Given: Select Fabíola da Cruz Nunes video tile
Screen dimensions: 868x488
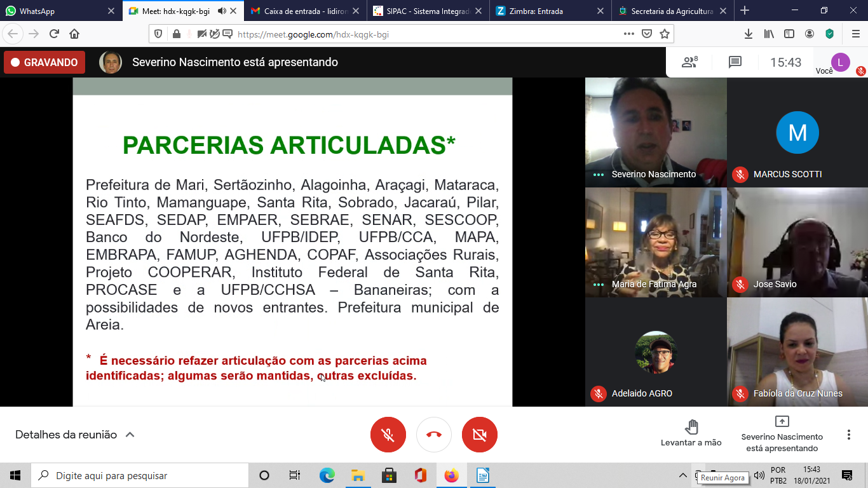Looking at the screenshot, I should (797, 352).
